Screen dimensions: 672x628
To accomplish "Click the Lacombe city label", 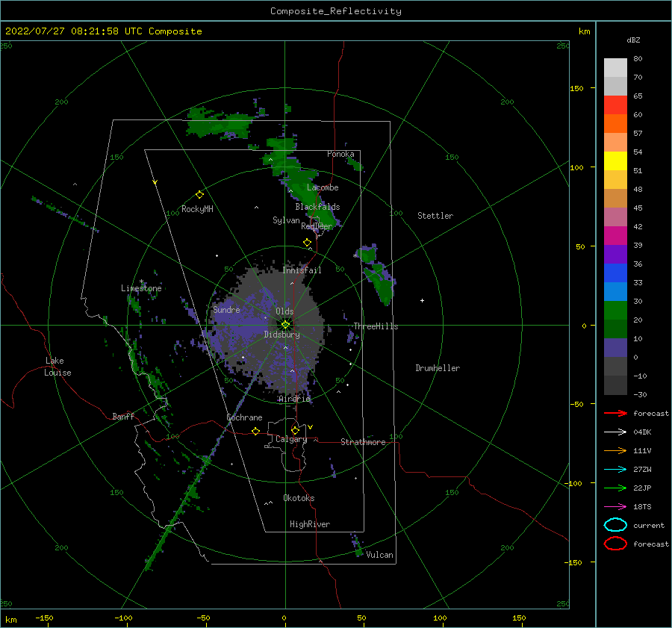I will (x=323, y=187).
